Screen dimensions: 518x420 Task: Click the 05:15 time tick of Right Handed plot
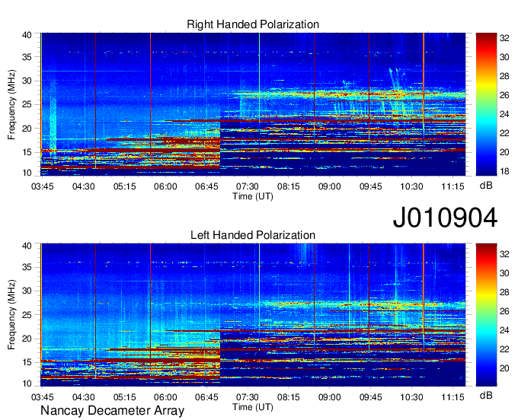(x=124, y=186)
